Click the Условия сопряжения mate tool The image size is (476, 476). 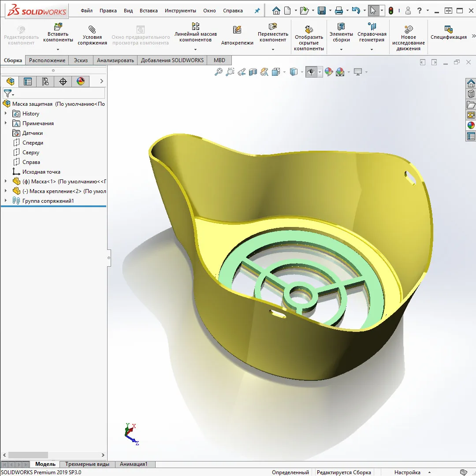pos(92,35)
